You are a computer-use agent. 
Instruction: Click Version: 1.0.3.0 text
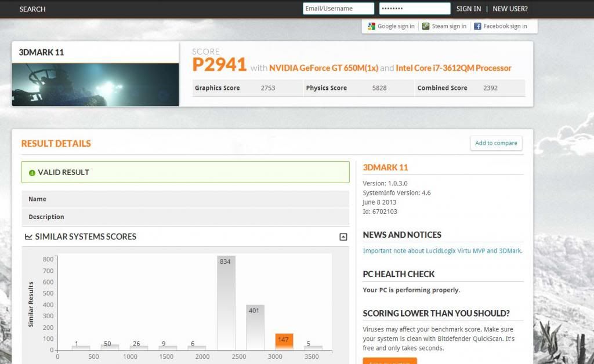pos(385,184)
